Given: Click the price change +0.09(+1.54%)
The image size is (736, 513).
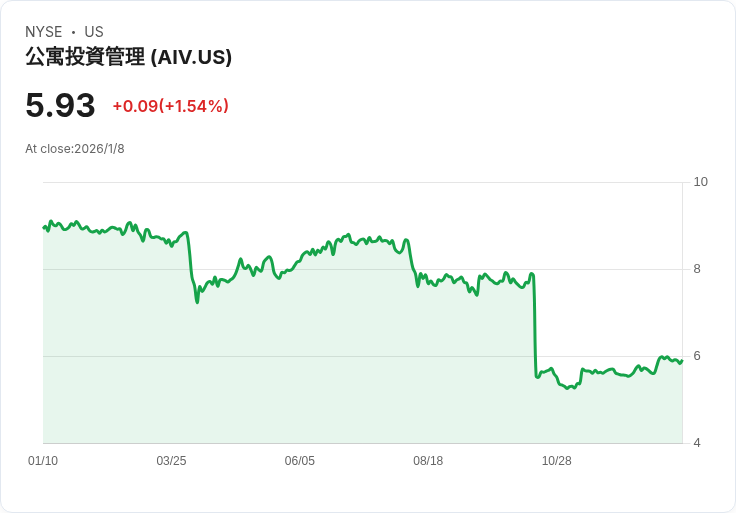Looking at the screenshot, I should click(x=170, y=106).
